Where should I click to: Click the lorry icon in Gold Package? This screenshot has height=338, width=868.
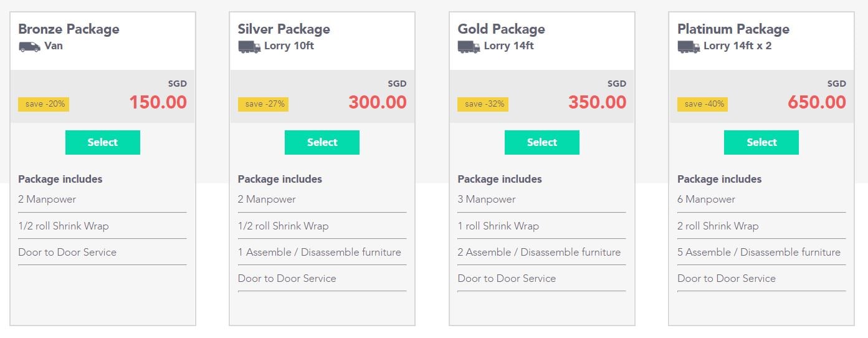pyautogui.click(x=469, y=47)
